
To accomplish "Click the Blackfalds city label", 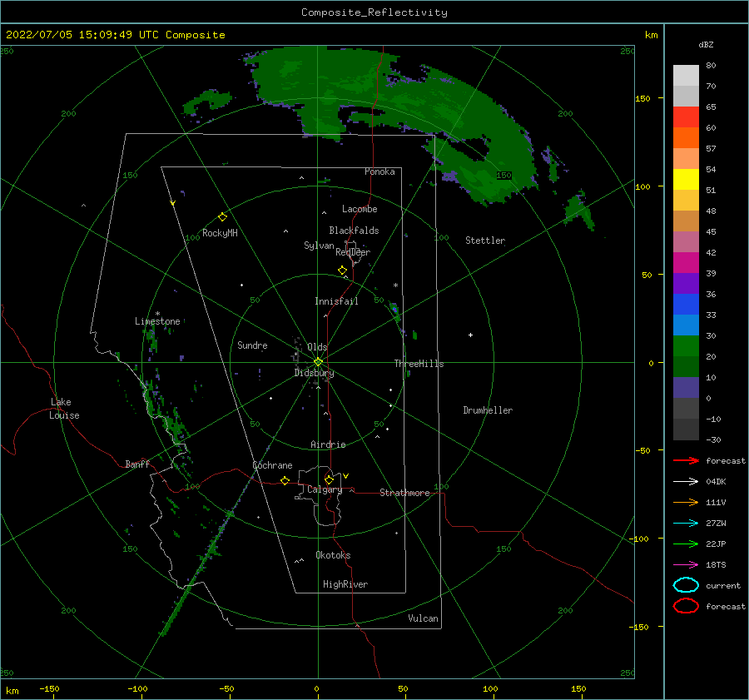I will click(354, 231).
